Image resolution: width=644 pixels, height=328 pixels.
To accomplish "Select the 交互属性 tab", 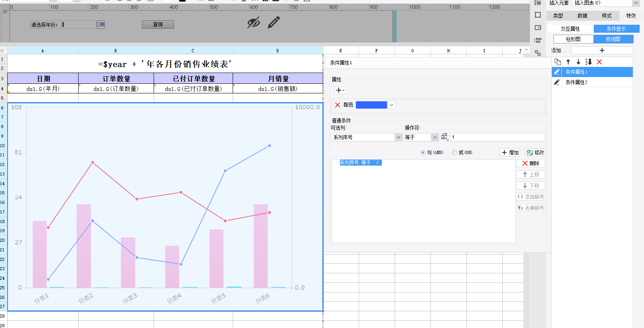I will (570, 29).
